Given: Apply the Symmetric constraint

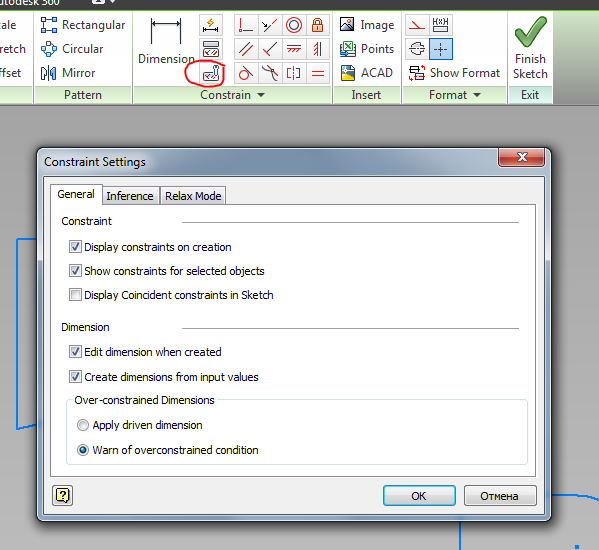Looking at the screenshot, I should coord(294,73).
